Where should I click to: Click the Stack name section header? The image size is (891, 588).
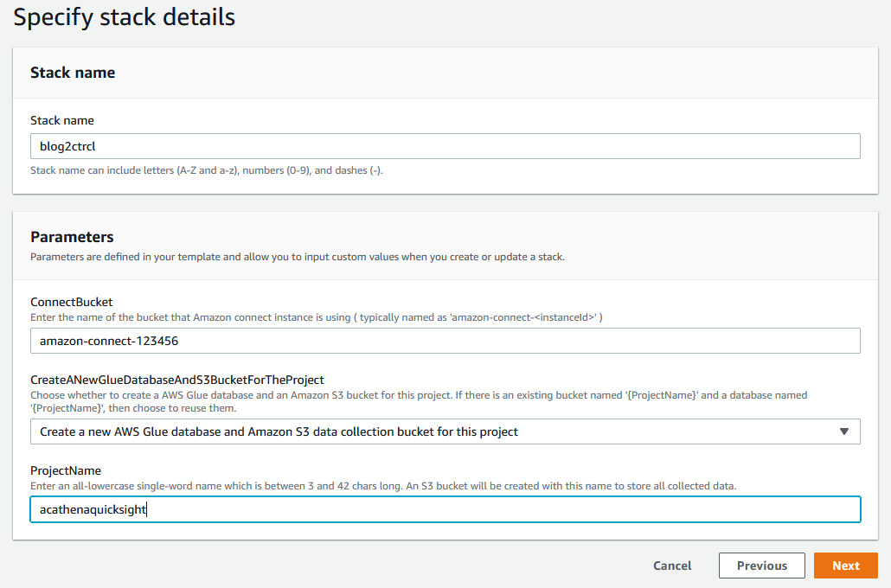tap(73, 73)
